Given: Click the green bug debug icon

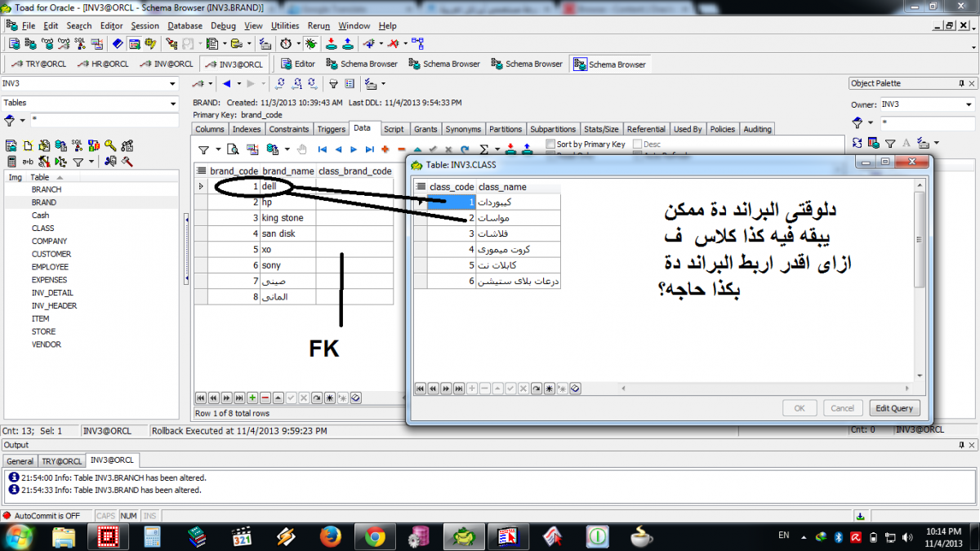Looking at the screenshot, I should 310,43.
